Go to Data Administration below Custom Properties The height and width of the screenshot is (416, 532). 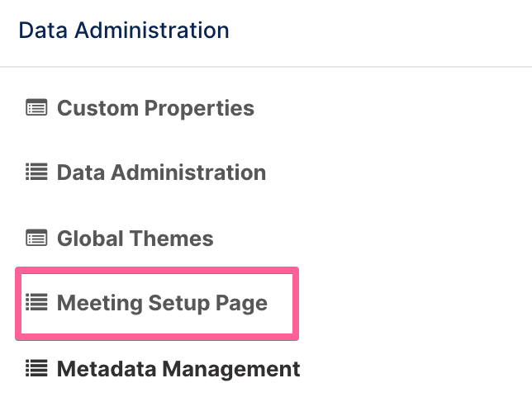(x=162, y=173)
